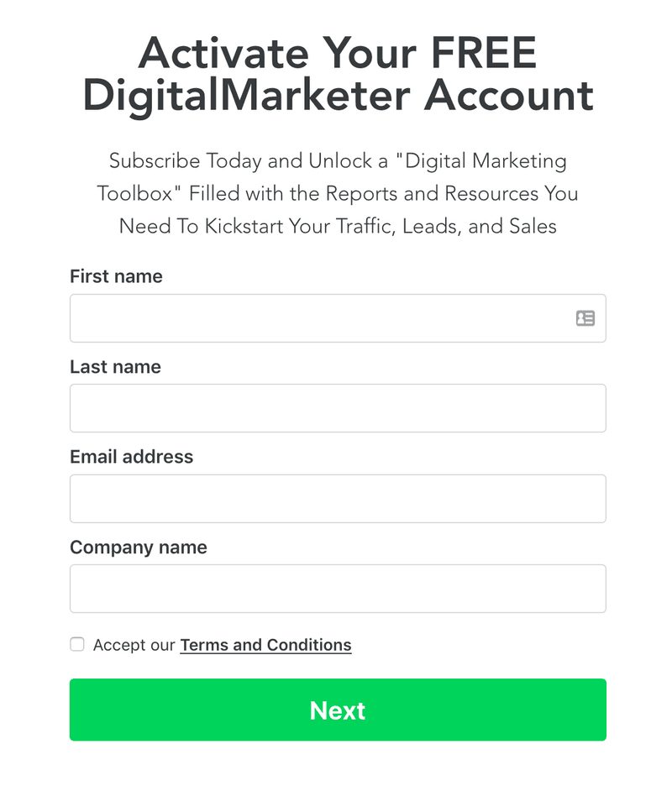Click the green Next button
This screenshot has height=786, width=672.
tap(338, 710)
